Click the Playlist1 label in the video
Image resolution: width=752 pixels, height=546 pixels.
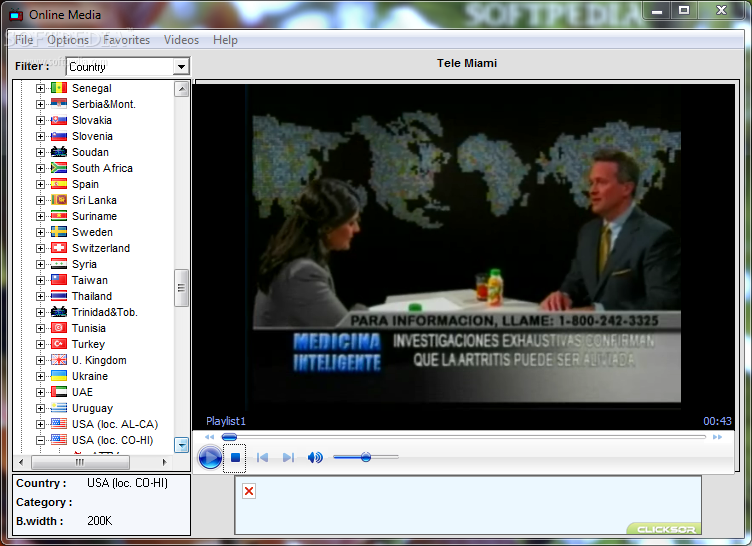(x=226, y=421)
